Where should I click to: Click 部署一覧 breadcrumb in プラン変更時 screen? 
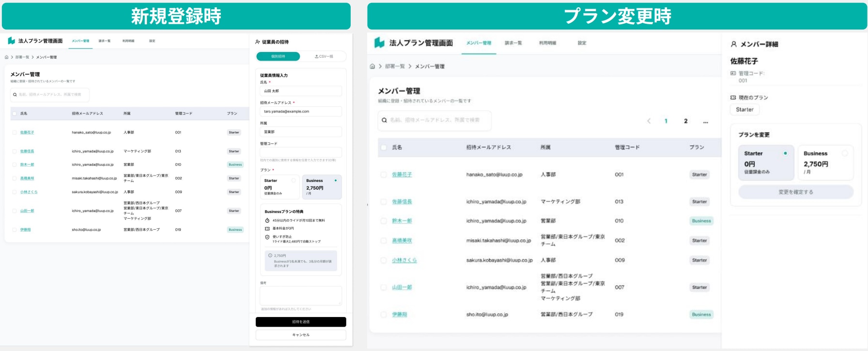click(x=395, y=66)
